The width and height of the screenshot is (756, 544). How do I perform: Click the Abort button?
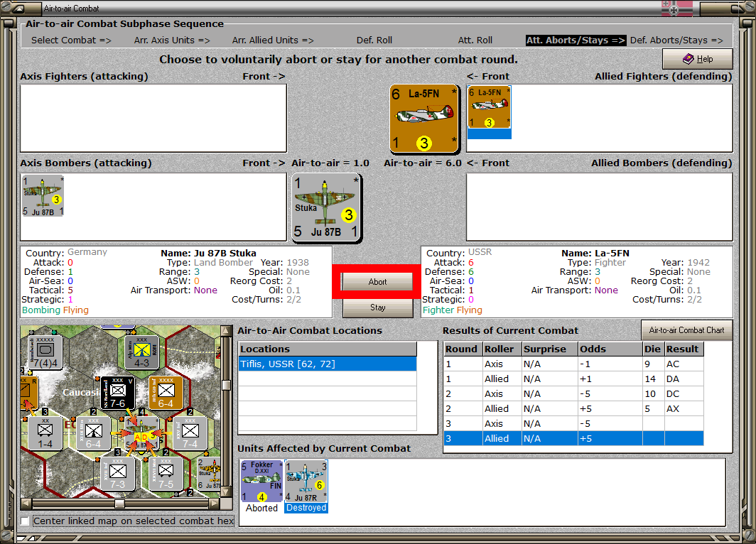[x=377, y=282]
